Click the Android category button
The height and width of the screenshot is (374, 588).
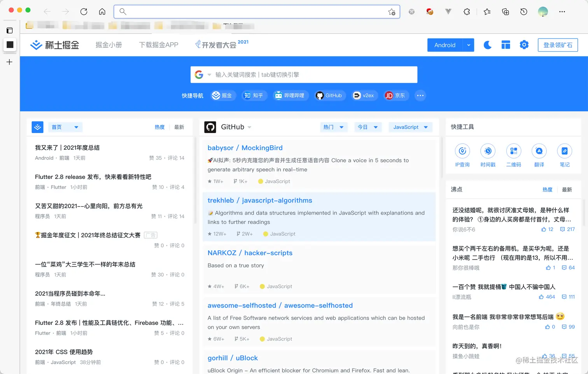click(445, 45)
